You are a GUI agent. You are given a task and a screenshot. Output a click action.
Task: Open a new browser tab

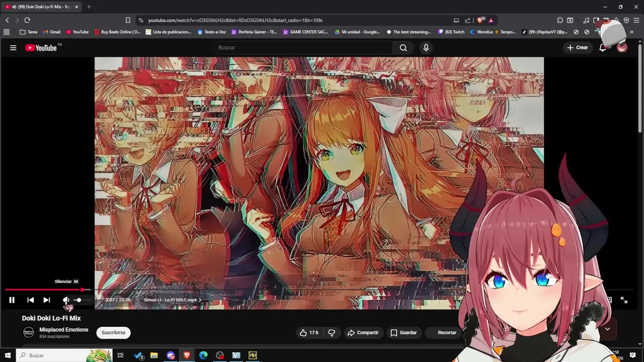click(x=89, y=7)
